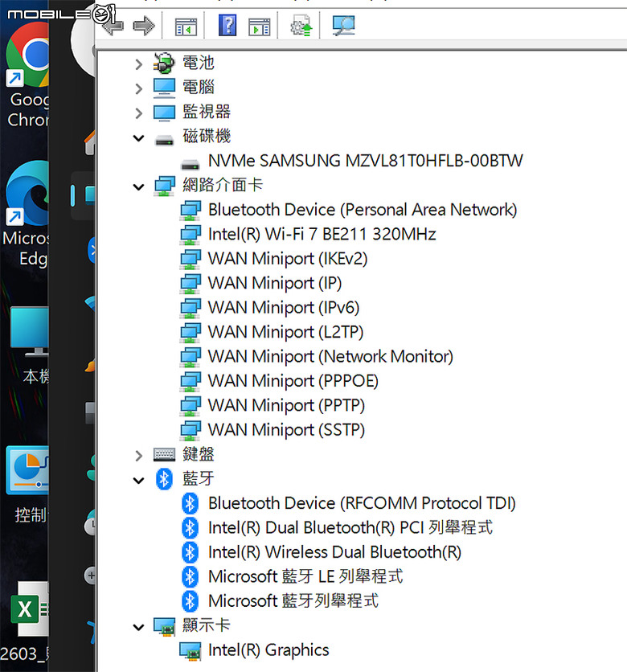Open the Google Chrome desktop shortcut
This screenshot has width=627, height=672.
point(27,75)
